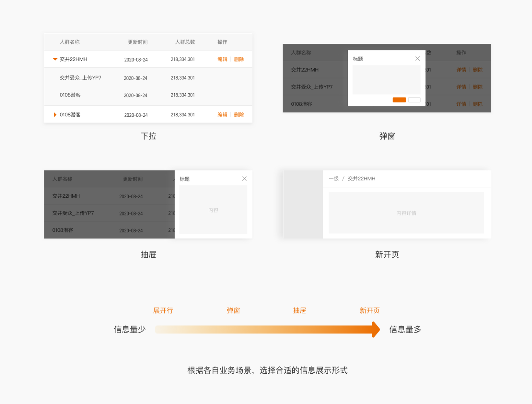Open the 操作 column 编辑 link for 交并22HMH
This screenshot has height=404, width=532.
click(222, 59)
